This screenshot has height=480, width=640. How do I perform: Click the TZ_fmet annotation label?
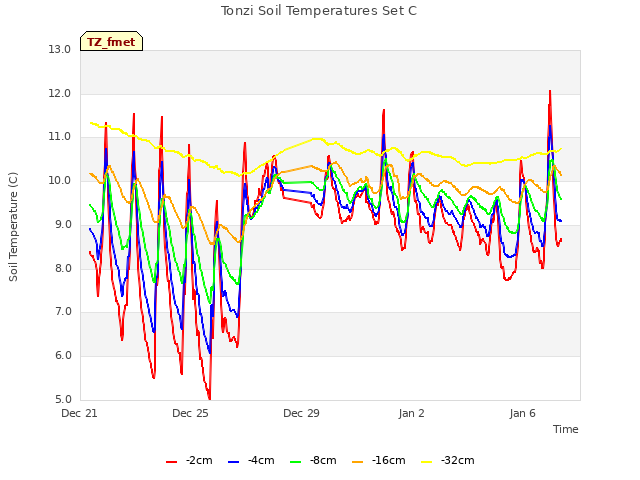[111, 42]
